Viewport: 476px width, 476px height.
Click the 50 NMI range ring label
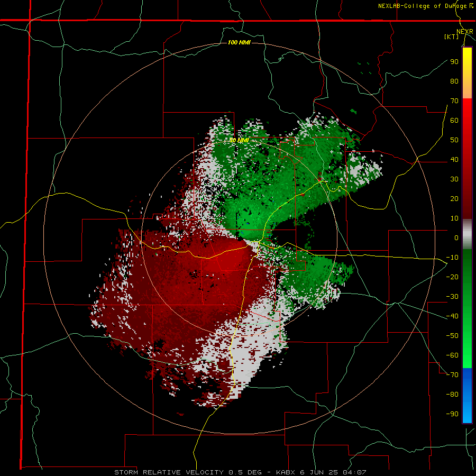pyautogui.click(x=239, y=140)
